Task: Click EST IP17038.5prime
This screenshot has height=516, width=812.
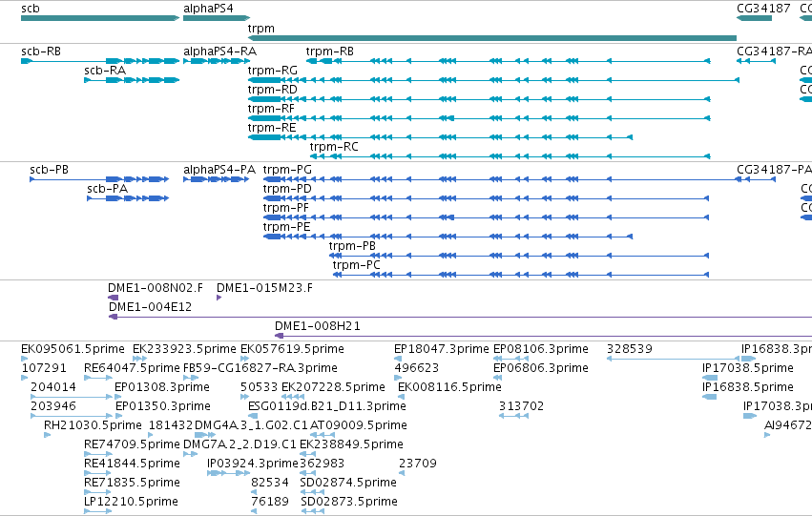Action: [x=748, y=368]
